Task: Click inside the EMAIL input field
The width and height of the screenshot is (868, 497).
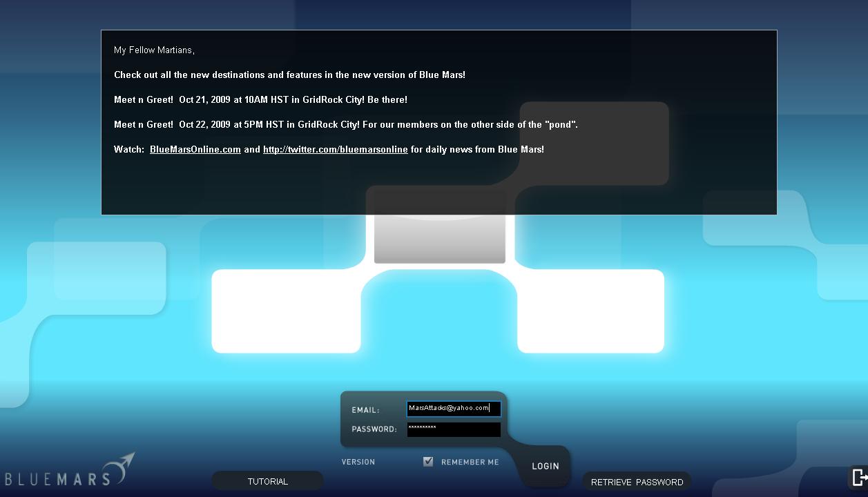Action: [x=453, y=408]
